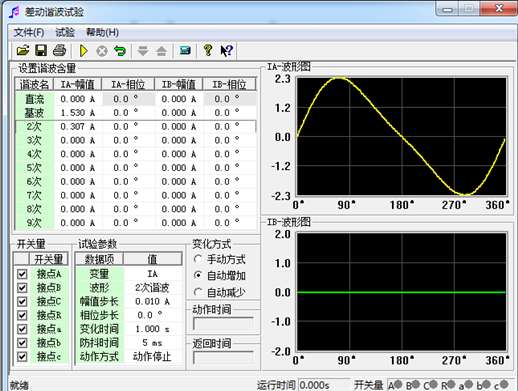Click the 3次 harmonic row label
Viewport: 518px width, 391px height.
[34, 140]
